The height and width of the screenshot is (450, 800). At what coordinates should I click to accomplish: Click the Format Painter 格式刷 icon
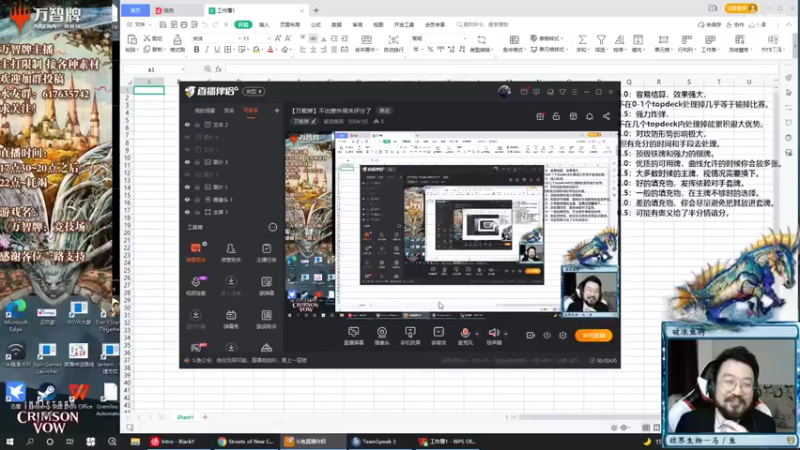[177, 43]
